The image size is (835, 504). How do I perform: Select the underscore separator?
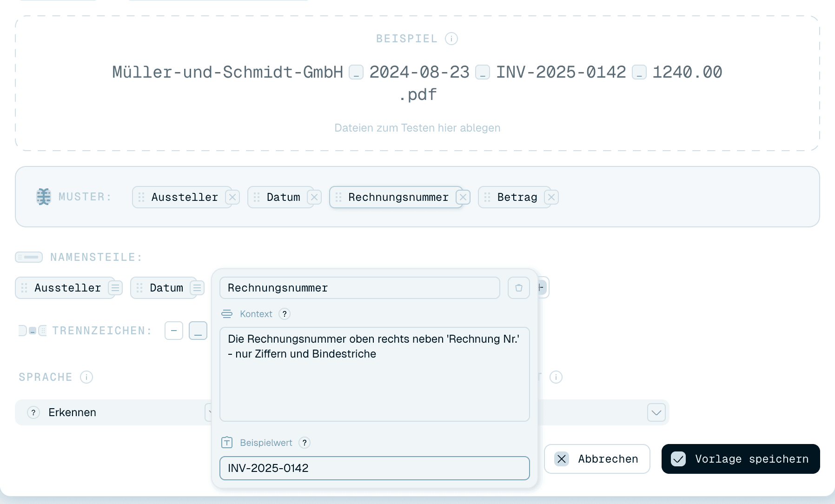(198, 331)
